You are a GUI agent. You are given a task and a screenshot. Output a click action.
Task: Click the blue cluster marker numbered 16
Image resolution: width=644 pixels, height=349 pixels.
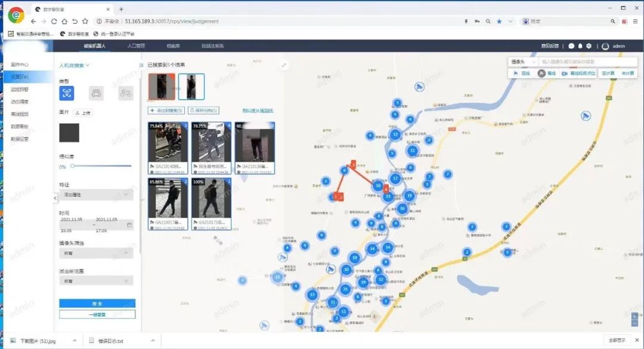click(402, 208)
